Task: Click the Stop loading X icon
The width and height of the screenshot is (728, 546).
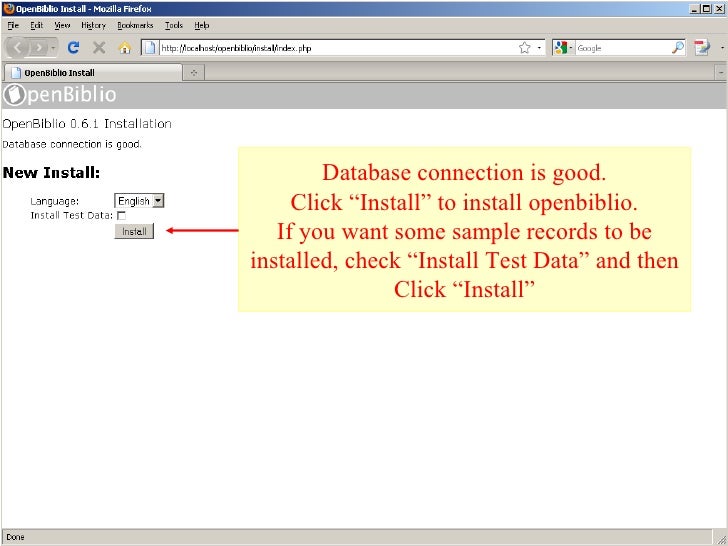Action: (x=99, y=47)
